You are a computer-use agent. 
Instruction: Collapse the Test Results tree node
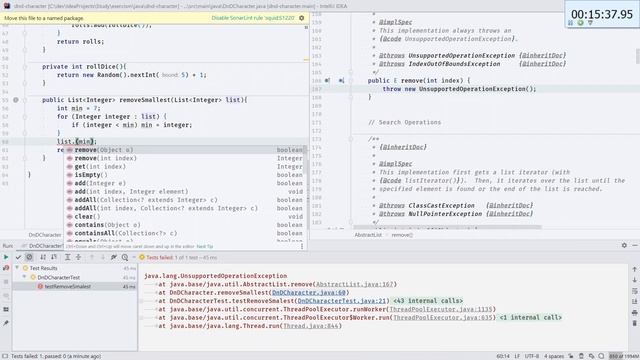tap(17, 268)
